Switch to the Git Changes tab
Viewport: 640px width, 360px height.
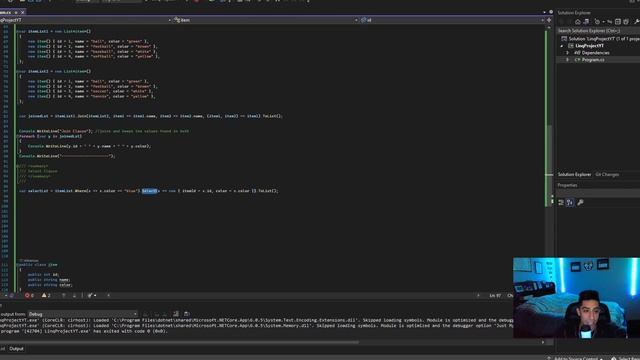pyautogui.click(x=607, y=174)
